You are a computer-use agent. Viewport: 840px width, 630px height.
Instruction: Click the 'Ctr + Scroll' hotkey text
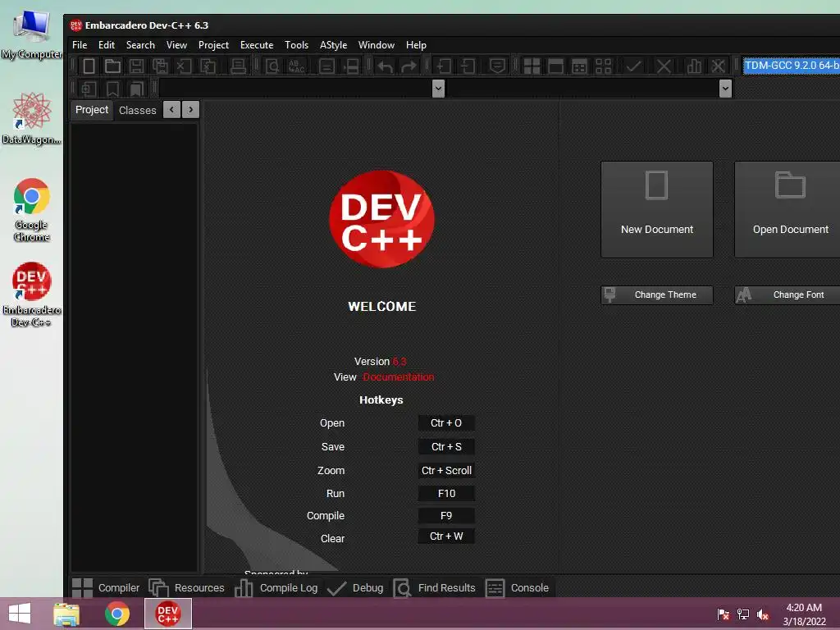tap(446, 470)
